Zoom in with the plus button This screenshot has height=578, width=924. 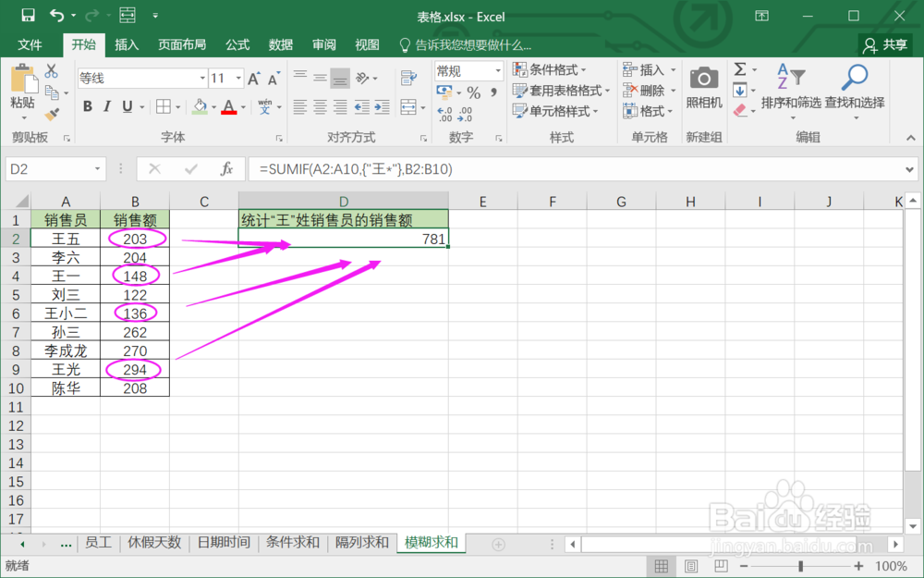(x=858, y=566)
